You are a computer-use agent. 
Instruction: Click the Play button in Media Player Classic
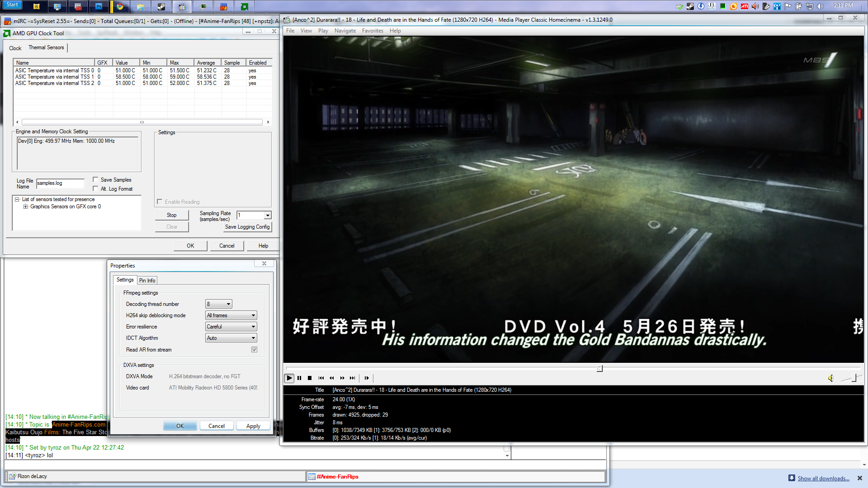tap(289, 378)
